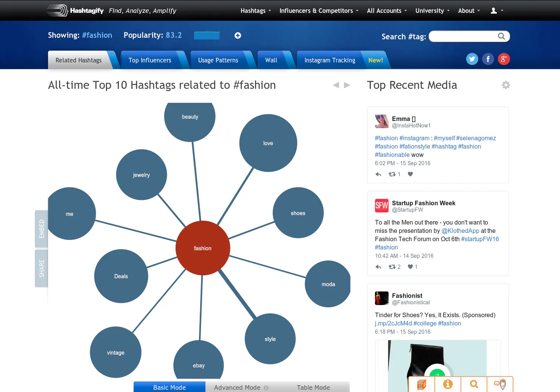Viewport: 560px width, 392px height.
Task: Open the @KlothedApp mention link
Action: (460, 231)
